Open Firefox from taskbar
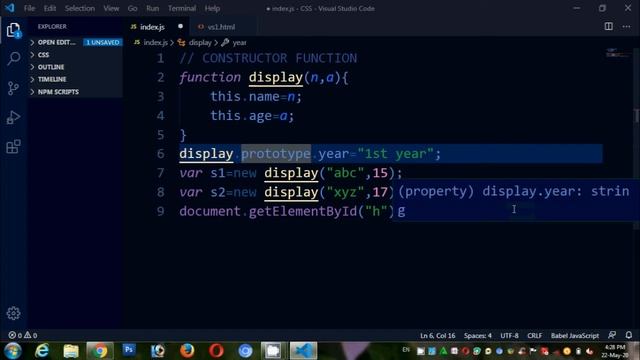Screen dimensions: 640x360 pyautogui.click(x=187, y=351)
